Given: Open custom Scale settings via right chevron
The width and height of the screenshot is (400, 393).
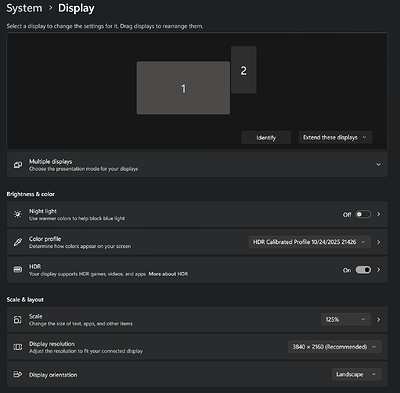Looking at the screenshot, I should click(x=379, y=319).
